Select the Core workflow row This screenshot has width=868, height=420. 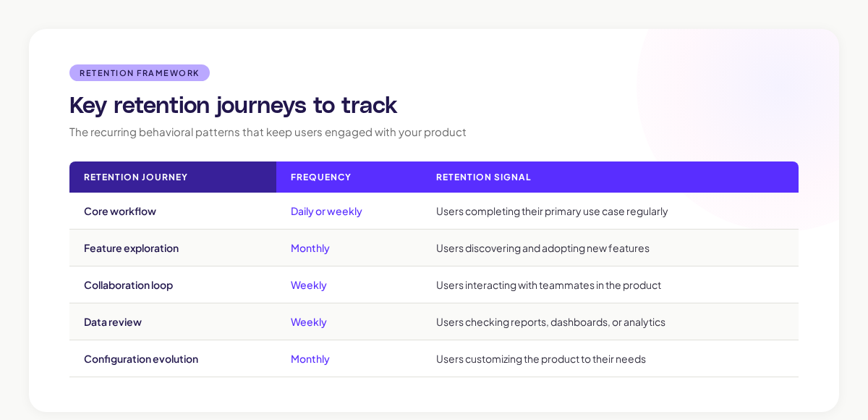click(434, 211)
